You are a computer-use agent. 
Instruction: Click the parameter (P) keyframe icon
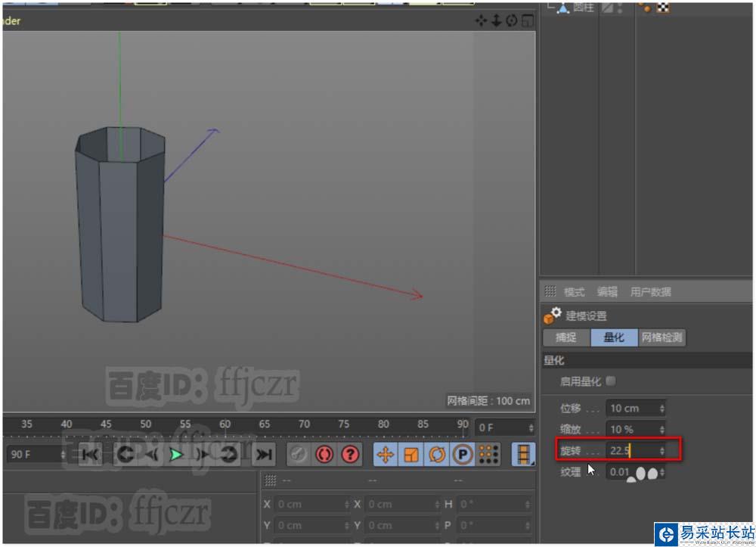coord(463,454)
